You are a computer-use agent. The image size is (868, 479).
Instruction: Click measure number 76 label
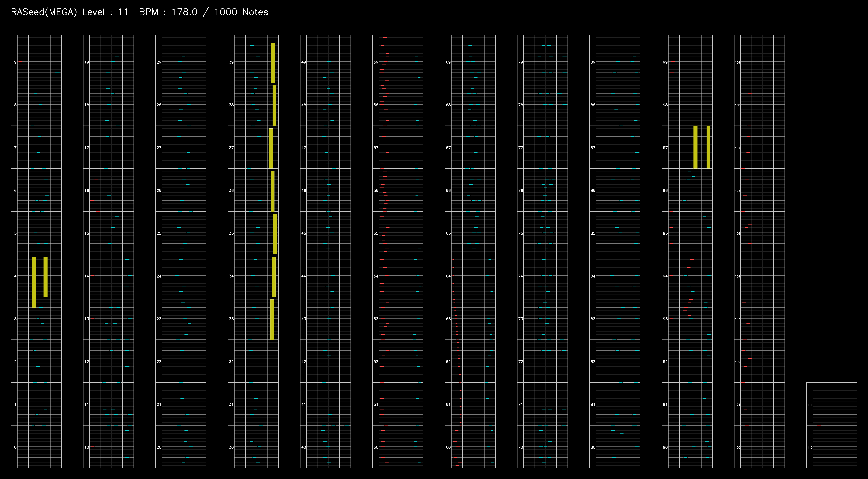pyautogui.click(x=521, y=190)
